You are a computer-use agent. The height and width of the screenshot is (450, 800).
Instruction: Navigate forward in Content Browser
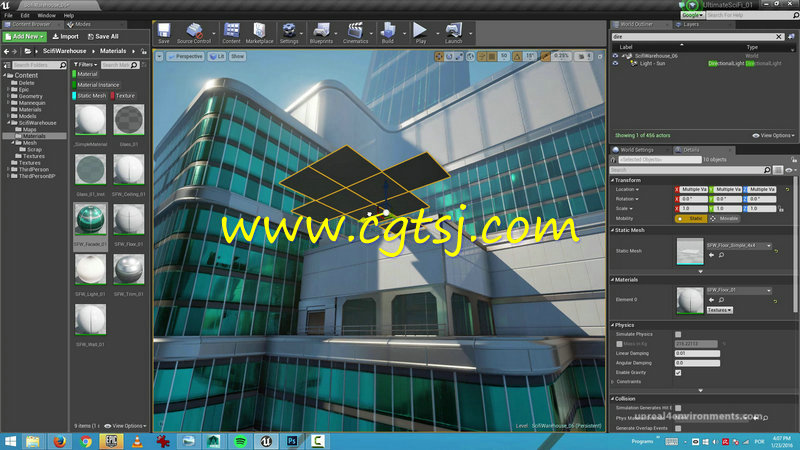coord(15,51)
